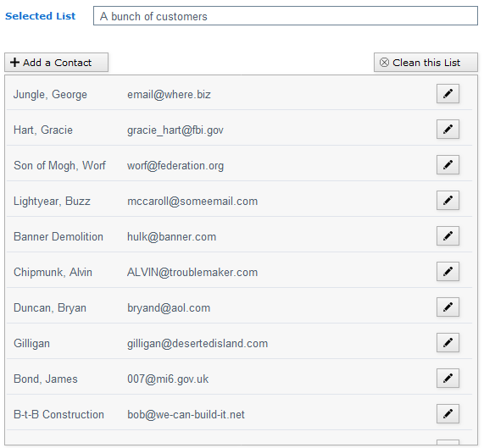Edit the Hart, Gracie contact

448,129
